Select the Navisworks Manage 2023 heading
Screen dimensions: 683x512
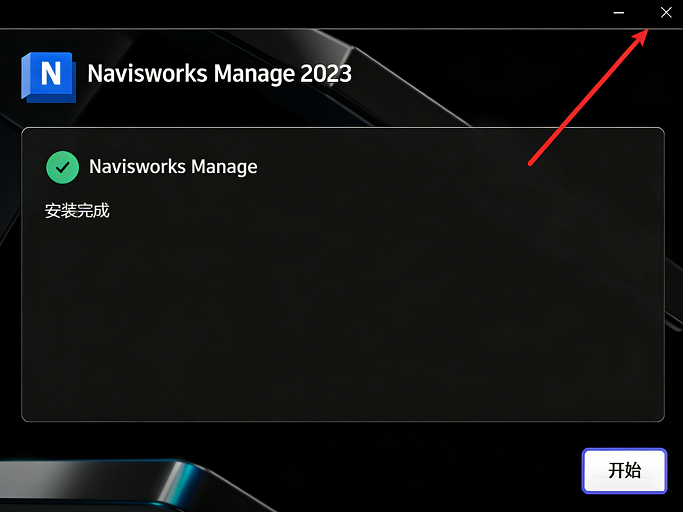[x=220, y=74]
